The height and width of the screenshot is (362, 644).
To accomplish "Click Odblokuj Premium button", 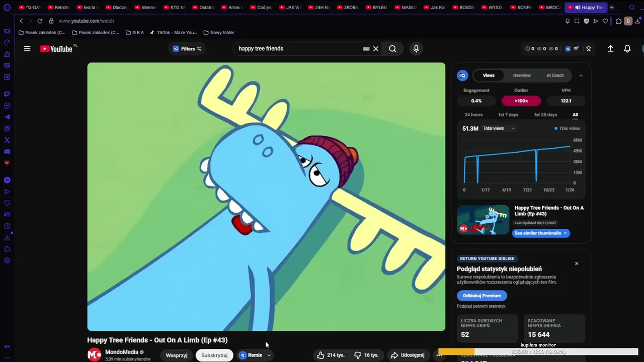I will point(481,296).
